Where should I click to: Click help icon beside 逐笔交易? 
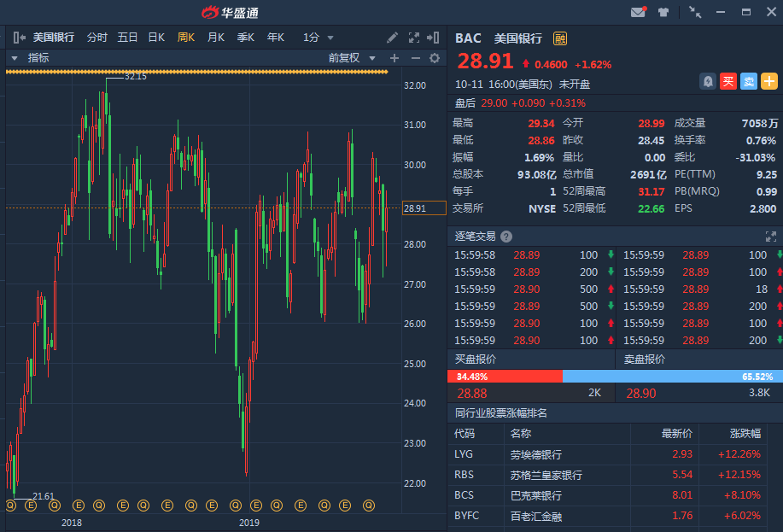coord(506,237)
